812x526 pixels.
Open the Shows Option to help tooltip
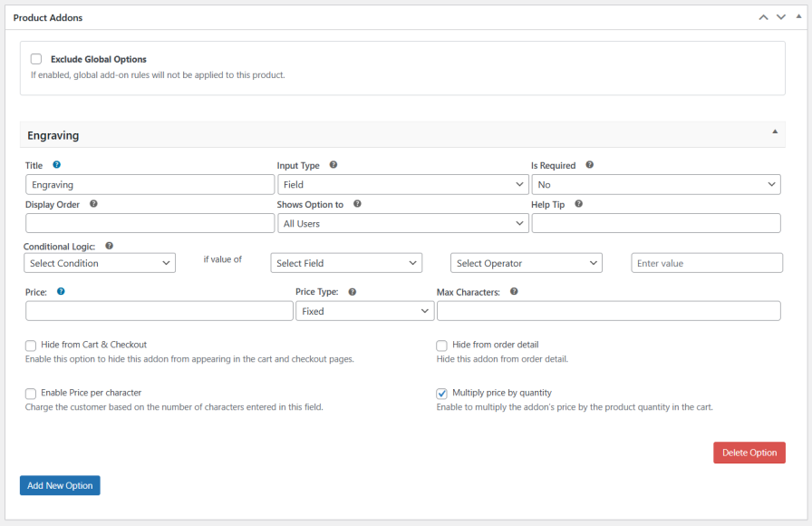[x=357, y=204]
